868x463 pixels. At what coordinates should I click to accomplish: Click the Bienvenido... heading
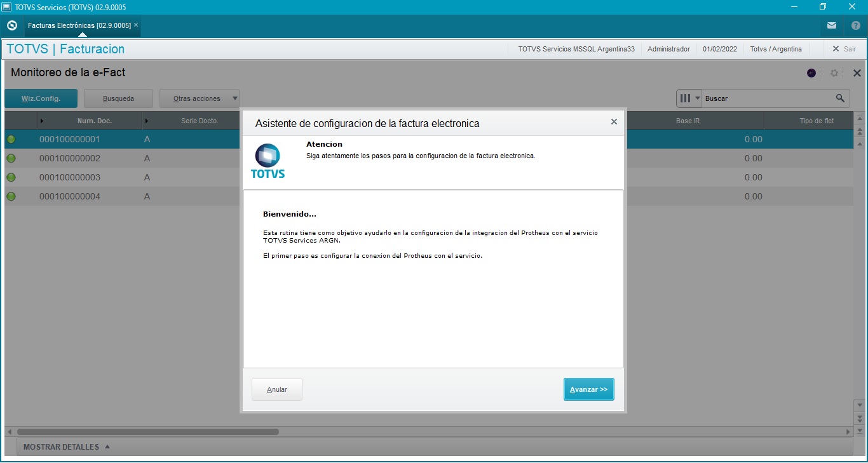click(290, 214)
